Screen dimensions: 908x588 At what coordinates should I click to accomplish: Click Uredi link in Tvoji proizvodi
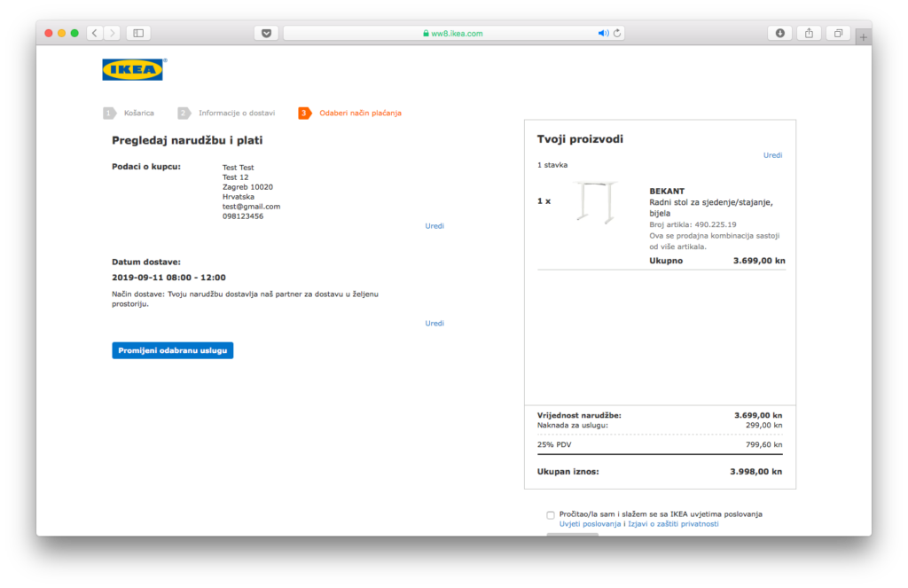tap(772, 155)
